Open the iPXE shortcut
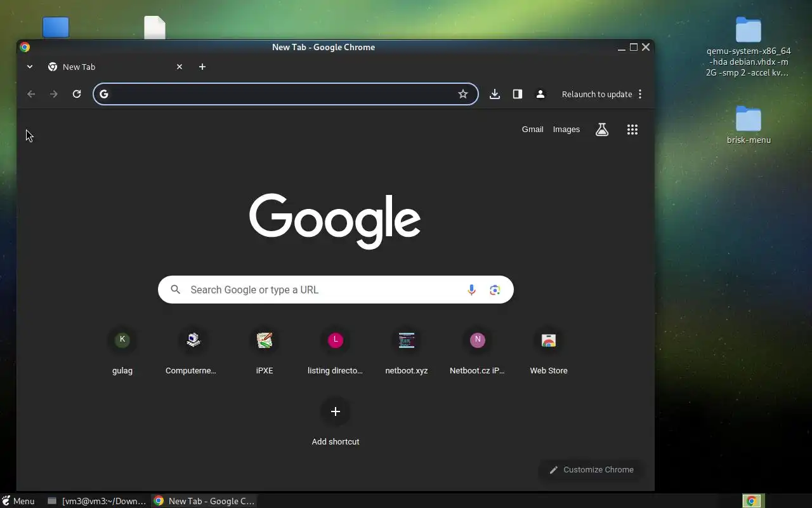 coord(265,351)
